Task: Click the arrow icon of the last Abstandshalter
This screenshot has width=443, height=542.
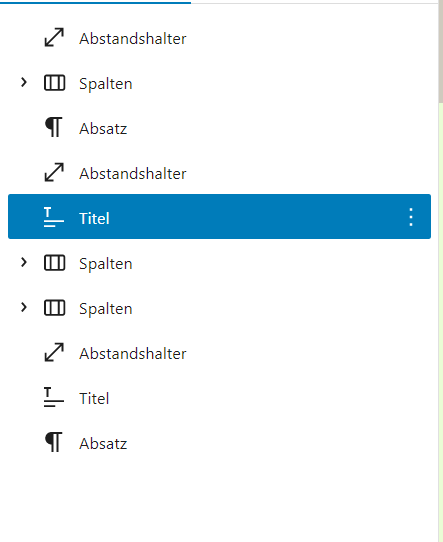Action: (x=54, y=352)
